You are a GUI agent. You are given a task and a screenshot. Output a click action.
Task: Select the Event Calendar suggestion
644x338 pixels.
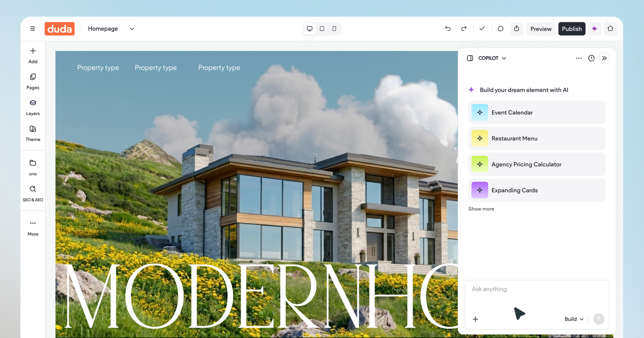(x=537, y=112)
